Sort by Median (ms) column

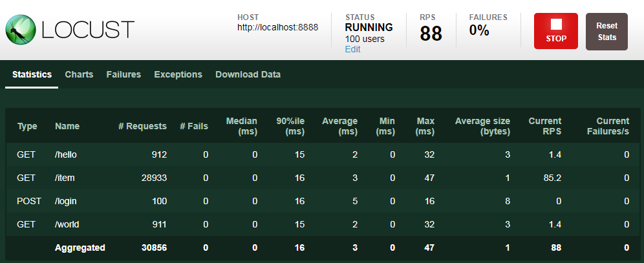coord(242,127)
